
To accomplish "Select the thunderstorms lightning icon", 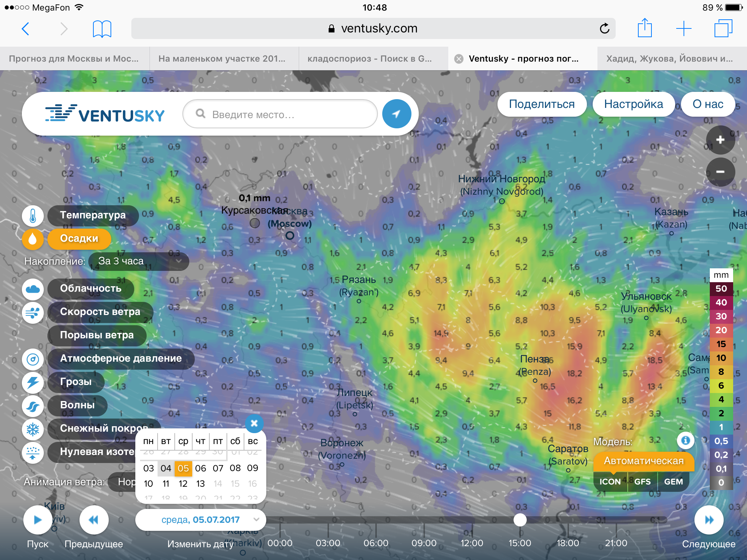I will click(32, 382).
